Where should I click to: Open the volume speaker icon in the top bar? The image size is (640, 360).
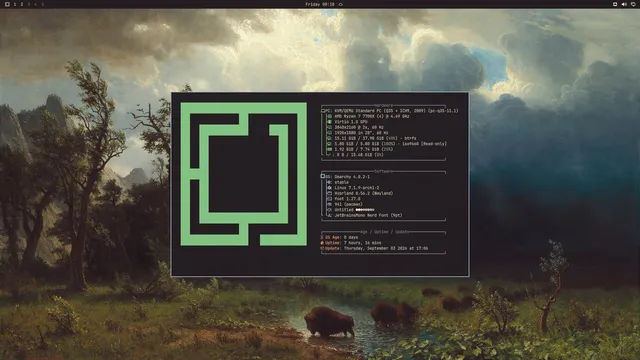pyautogui.click(x=624, y=4)
